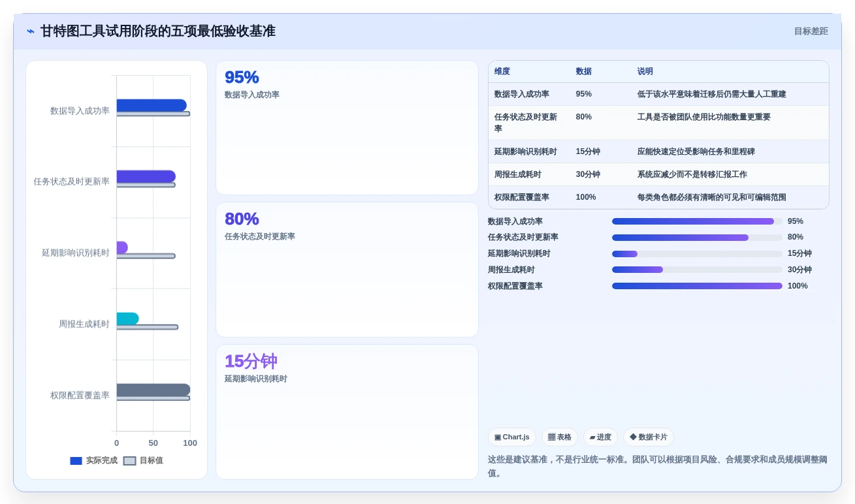The height and width of the screenshot is (504, 855).
Task: Select 数据导入成功率 cell in table
Action: point(522,94)
